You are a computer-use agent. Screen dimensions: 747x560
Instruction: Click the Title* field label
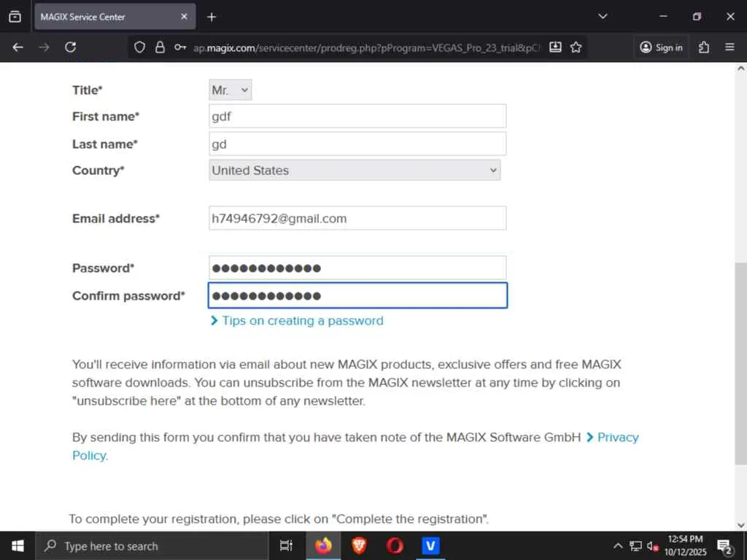[88, 90]
